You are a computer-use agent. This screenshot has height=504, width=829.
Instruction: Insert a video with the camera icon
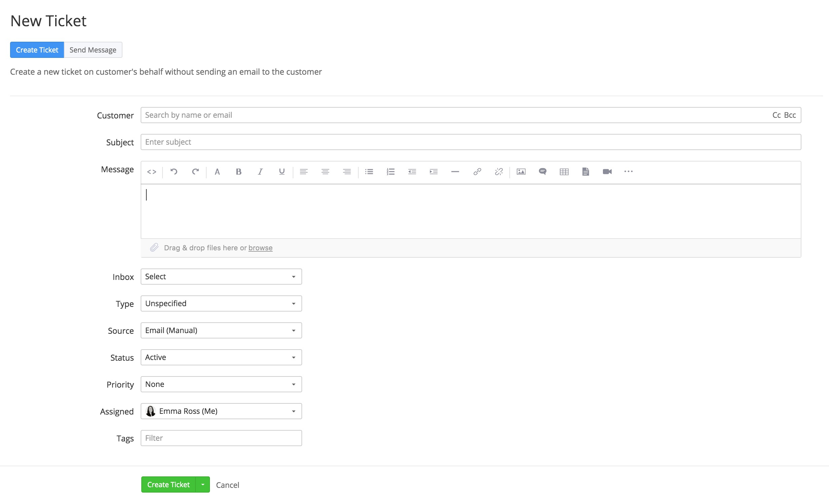[x=607, y=172]
